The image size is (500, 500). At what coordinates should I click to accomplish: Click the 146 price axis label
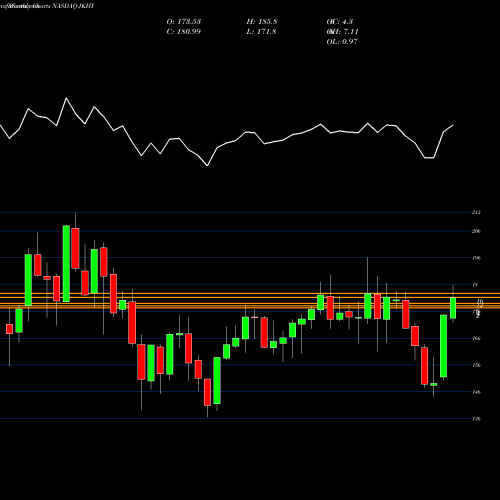coord(476,392)
